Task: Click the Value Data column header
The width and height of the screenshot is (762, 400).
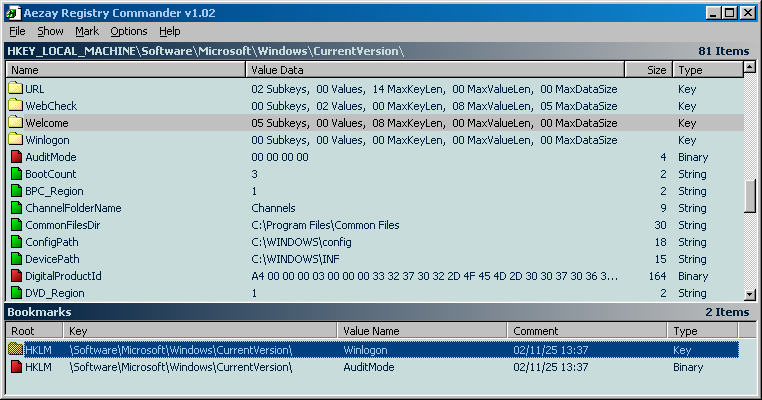Action: pos(435,70)
